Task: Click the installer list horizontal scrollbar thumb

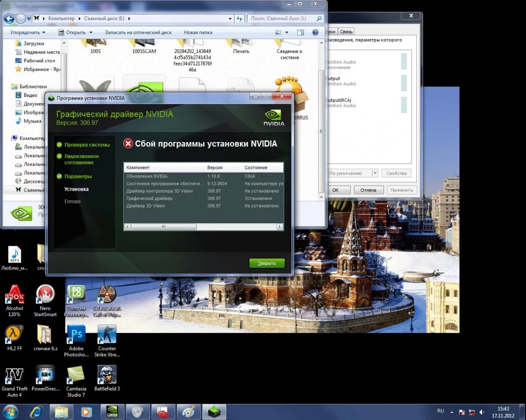Action: pyautogui.click(x=163, y=227)
